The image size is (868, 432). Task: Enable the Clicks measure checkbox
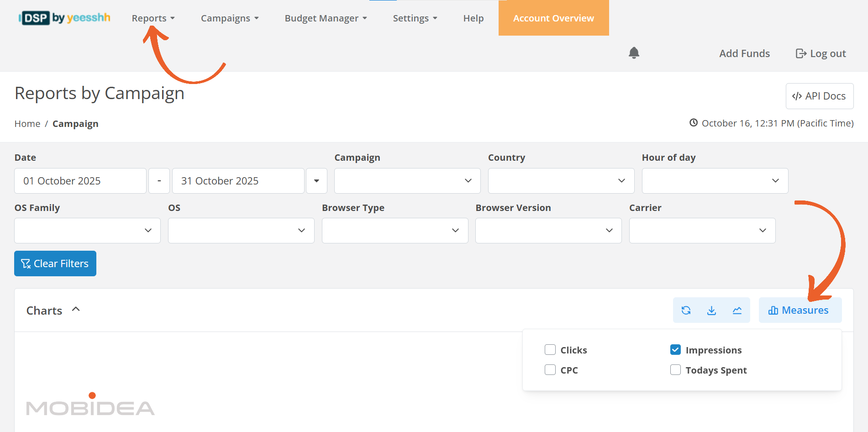pyautogui.click(x=550, y=350)
